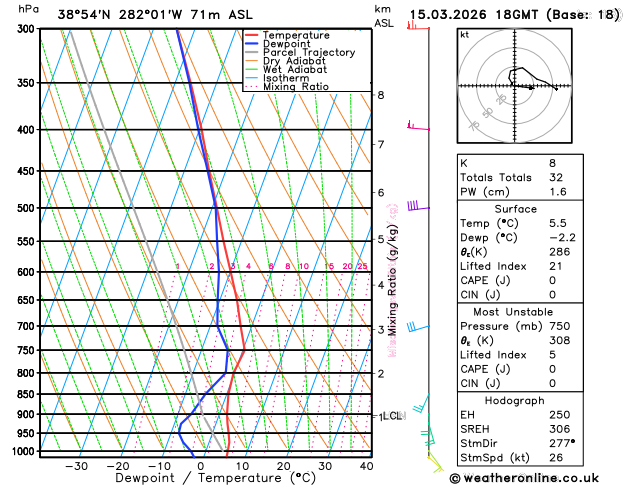629x486 pixels.
Task: Click the hPa axis unit label
Action: click(28, 9)
